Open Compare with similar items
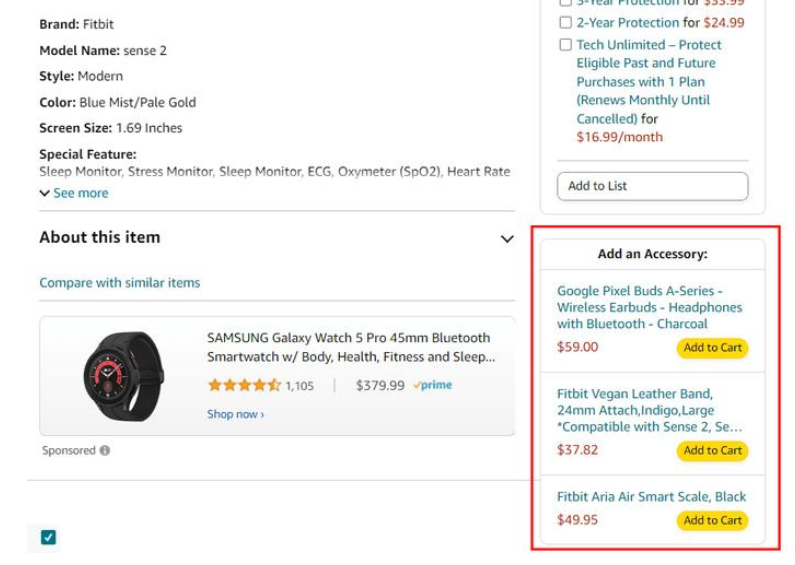Viewport: 795px width, 565px height. [120, 283]
